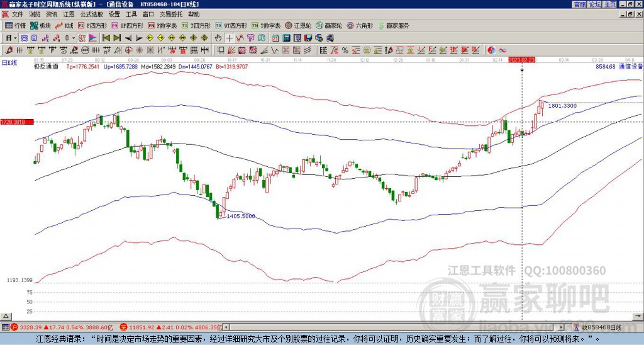Click the 极反通道 indicator name

coord(46,66)
